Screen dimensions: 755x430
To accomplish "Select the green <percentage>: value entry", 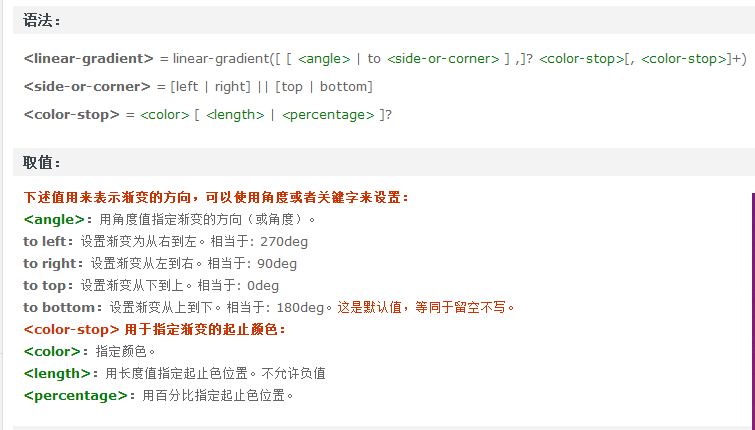I will (x=75, y=395).
